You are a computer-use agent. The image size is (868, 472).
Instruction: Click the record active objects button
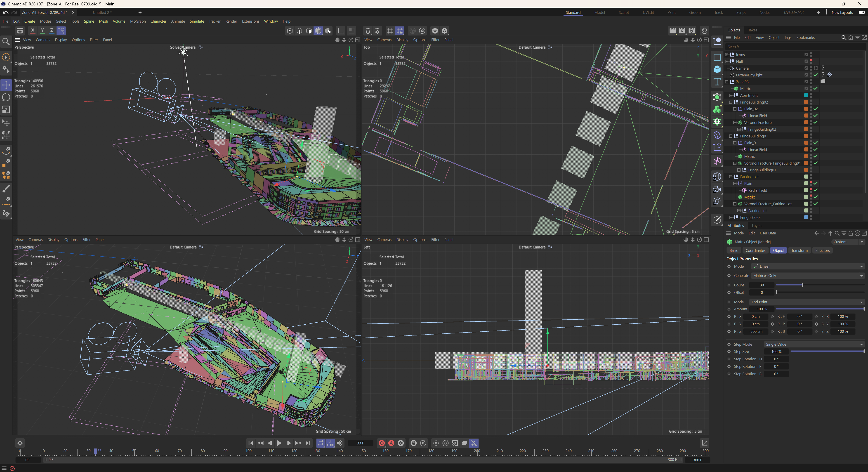tap(381, 443)
